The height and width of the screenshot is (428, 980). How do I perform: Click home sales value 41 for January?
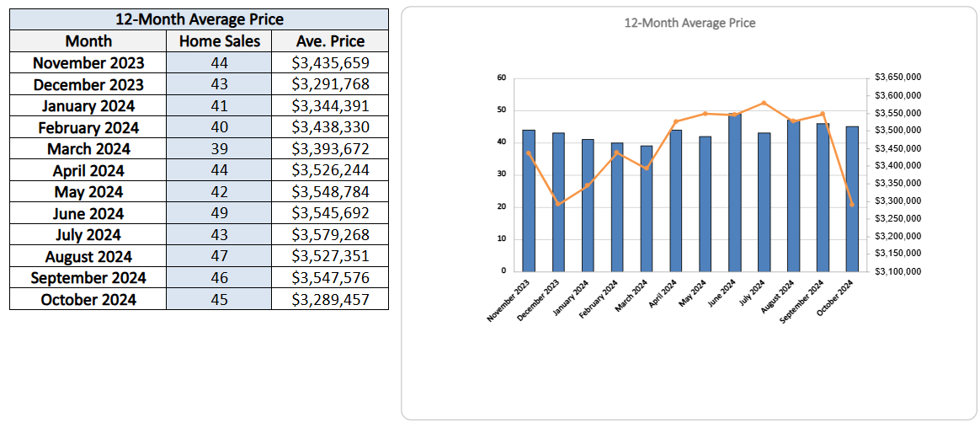pos(219,106)
